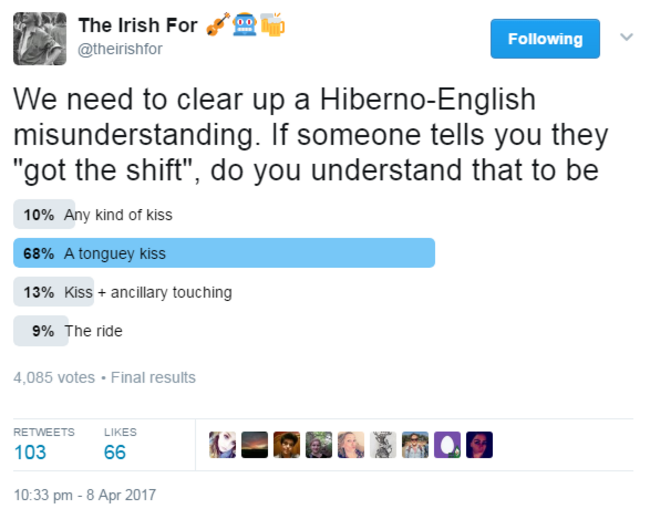
Task: Open the tweet options chevron menu
Action: [x=626, y=37]
